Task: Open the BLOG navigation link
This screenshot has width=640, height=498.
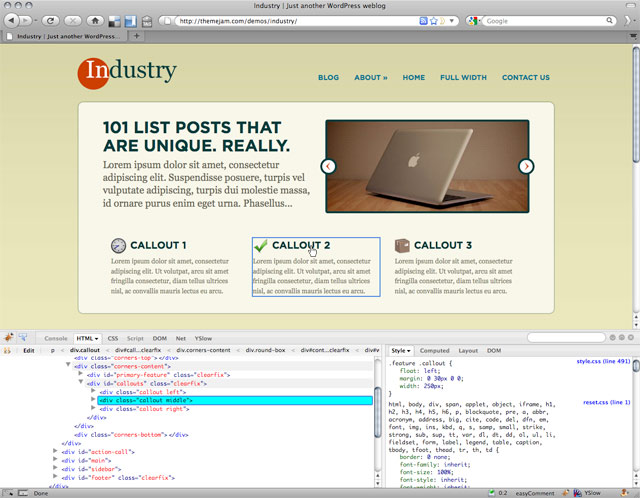Action: point(329,78)
